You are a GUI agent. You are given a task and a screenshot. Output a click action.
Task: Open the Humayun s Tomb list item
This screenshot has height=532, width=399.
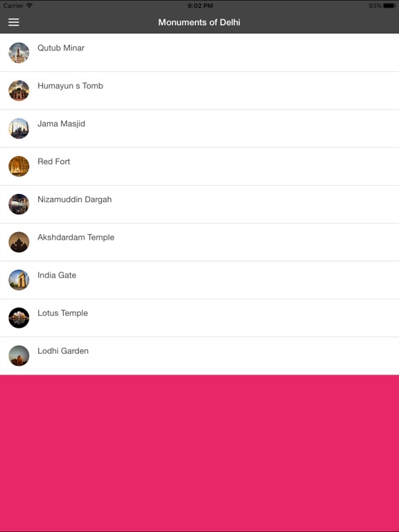tap(199, 91)
